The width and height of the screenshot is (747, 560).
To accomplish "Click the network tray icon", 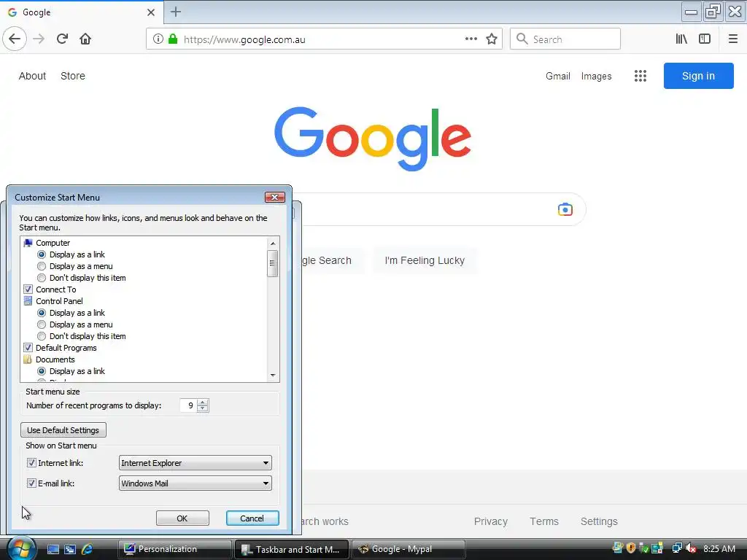I will coord(677,548).
